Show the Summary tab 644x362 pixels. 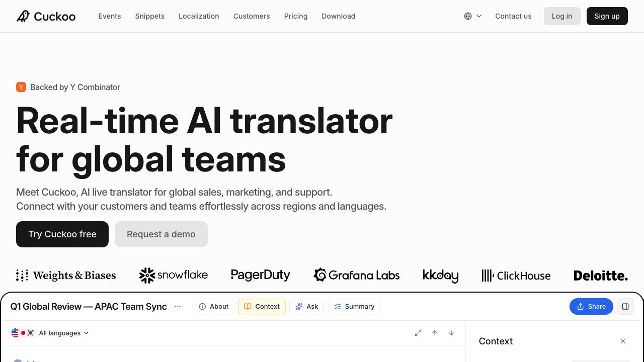click(x=354, y=306)
